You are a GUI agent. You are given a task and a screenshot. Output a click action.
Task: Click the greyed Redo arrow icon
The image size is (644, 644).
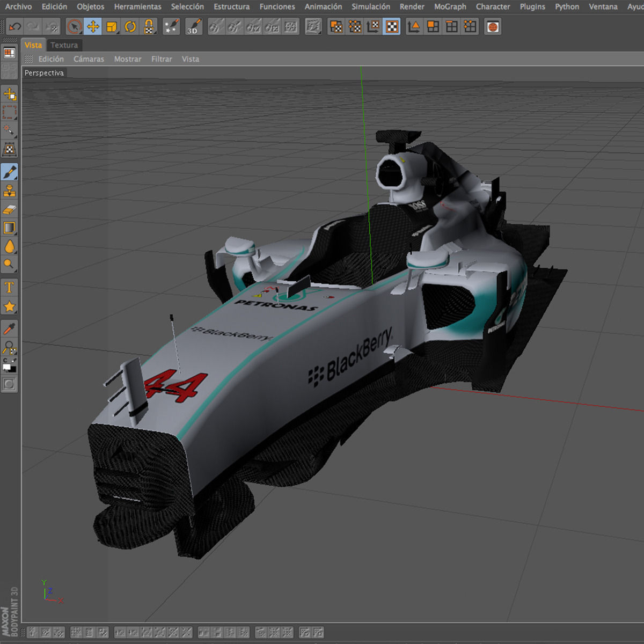tap(33, 26)
